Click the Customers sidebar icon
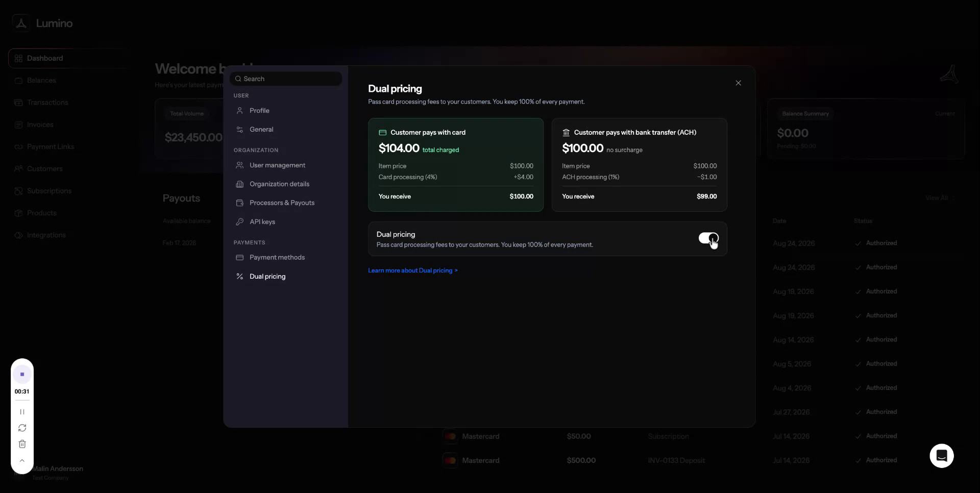This screenshot has width=980, height=493. point(18,169)
